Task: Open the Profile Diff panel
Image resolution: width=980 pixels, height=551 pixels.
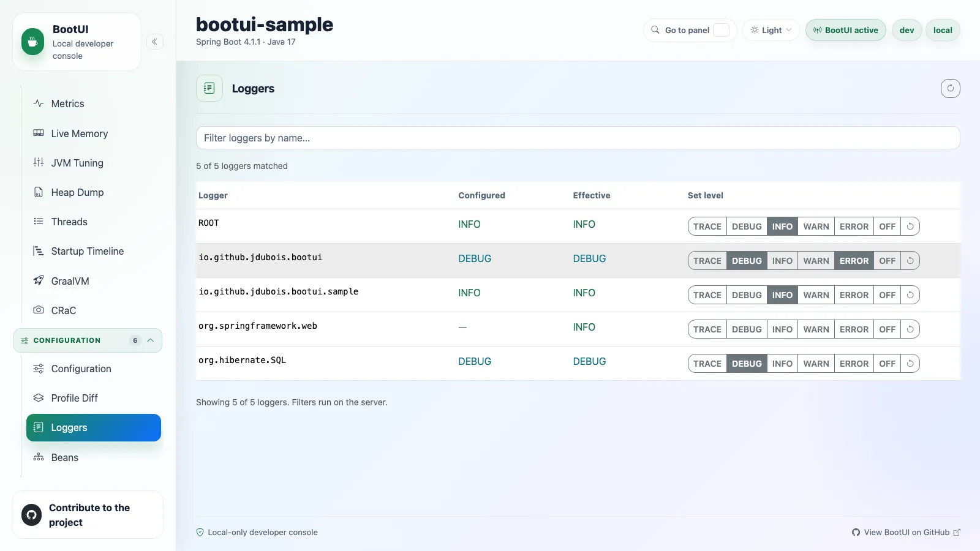Action: (x=93, y=398)
